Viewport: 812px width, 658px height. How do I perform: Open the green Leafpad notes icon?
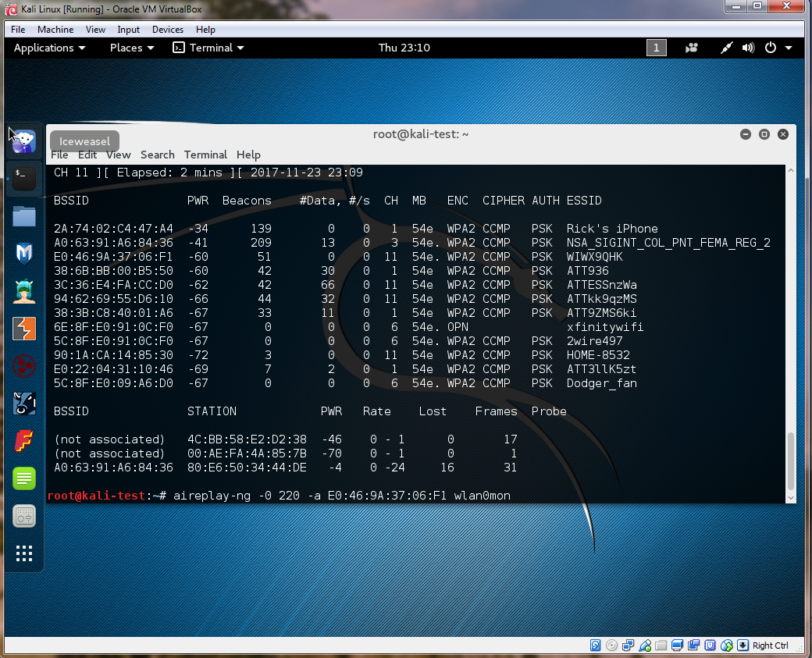(24, 478)
